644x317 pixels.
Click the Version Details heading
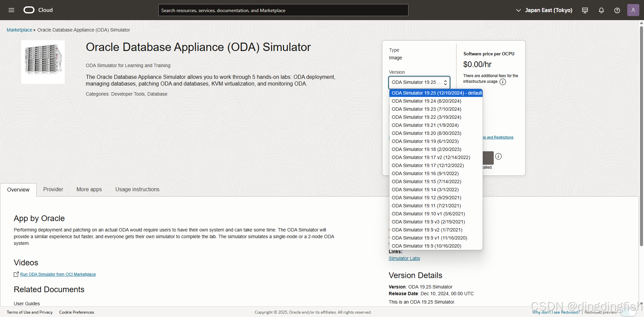(415, 275)
